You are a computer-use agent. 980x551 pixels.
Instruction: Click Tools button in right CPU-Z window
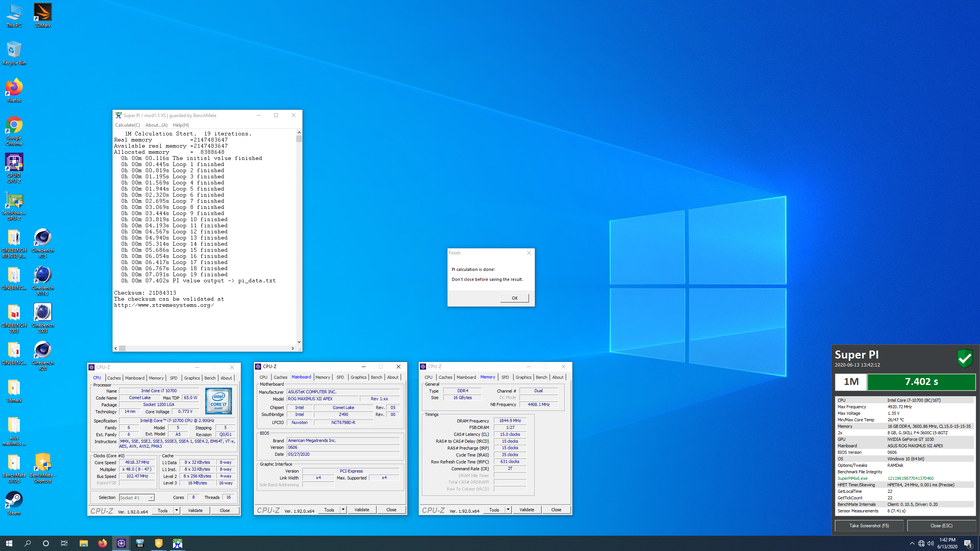(494, 509)
